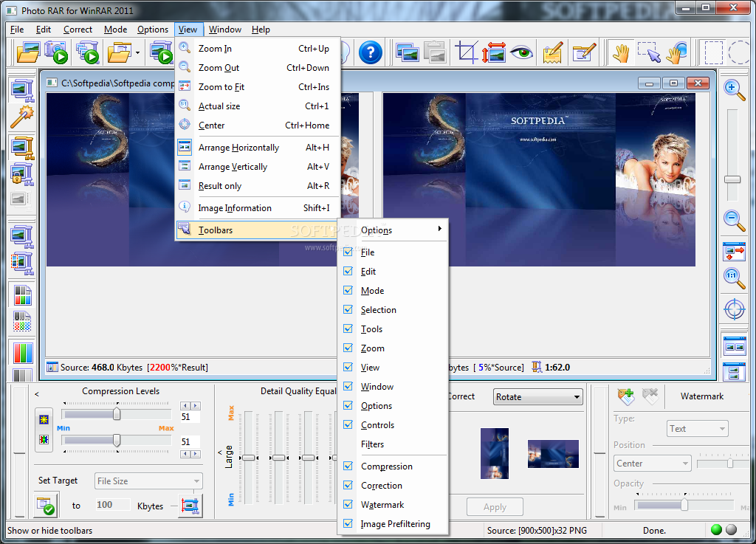Uncheck the Edit toolbar option
The image size is (756, 544).
pos(348,271)
